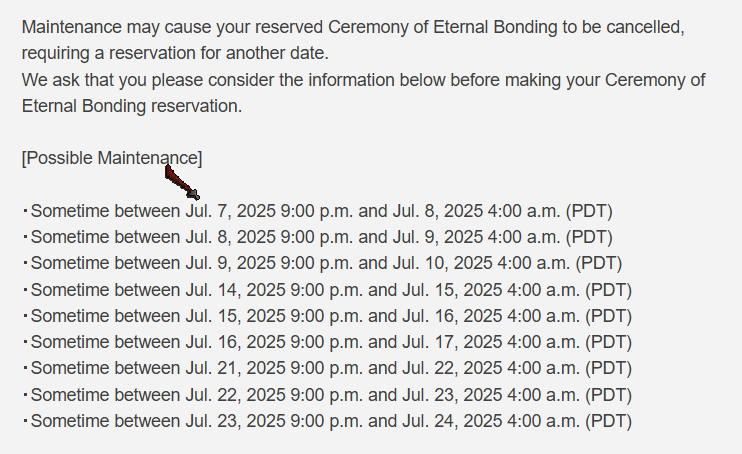Click '(PDT)' on the Jul. 10 line
The width and height of the screenshot is (742, 454).
click(599, 263)
